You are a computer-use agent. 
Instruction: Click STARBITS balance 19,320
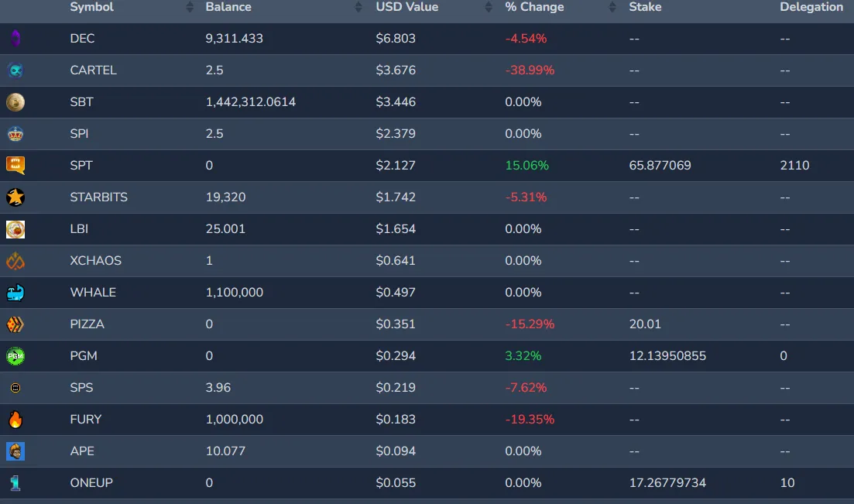[x=225, y=197]
